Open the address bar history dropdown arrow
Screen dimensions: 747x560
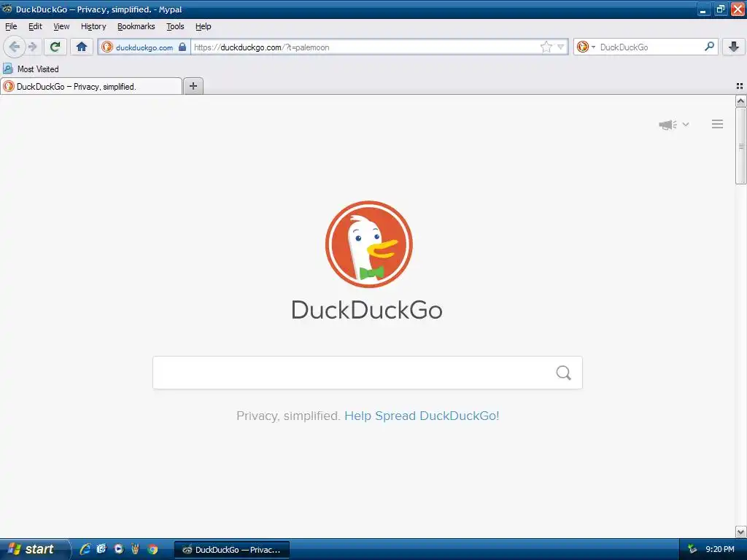point(561,47)
